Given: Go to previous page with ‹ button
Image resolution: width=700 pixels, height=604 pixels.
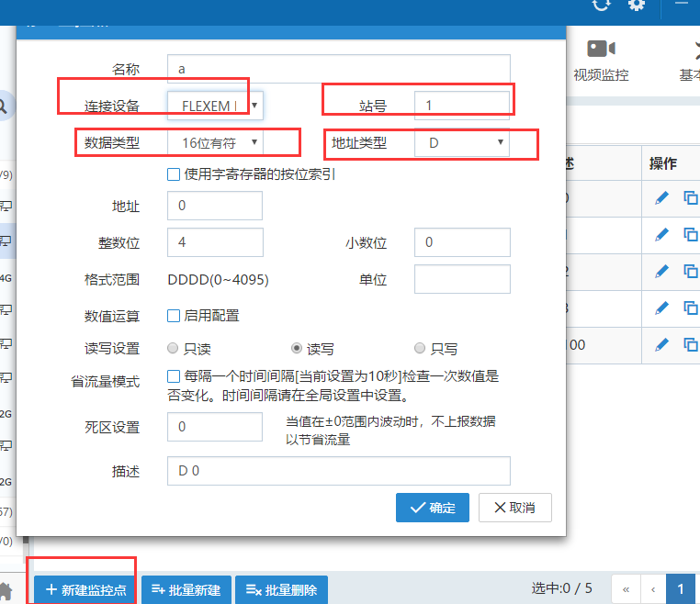Looking at the screenshot, I should (653, 589).
